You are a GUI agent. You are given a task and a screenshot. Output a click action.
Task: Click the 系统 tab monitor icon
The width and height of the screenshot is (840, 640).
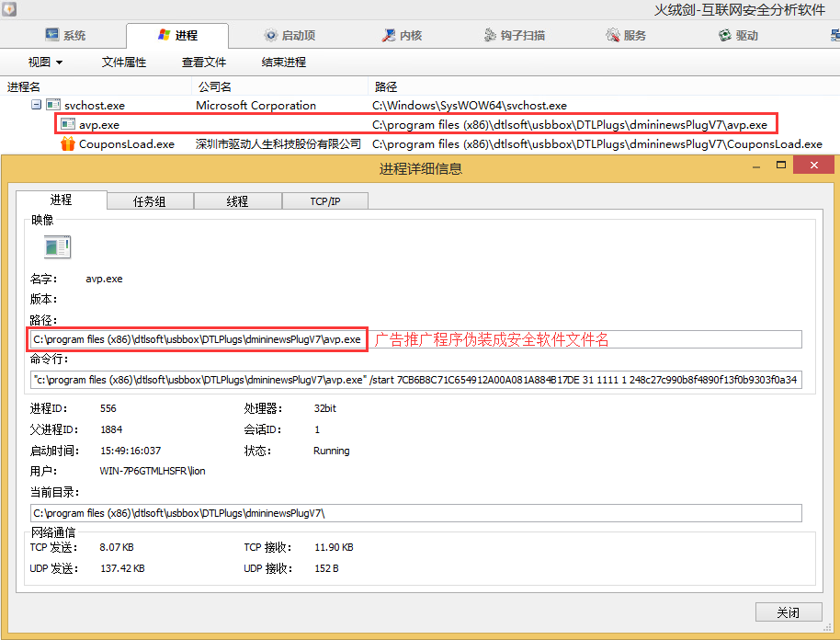point(52,35)
